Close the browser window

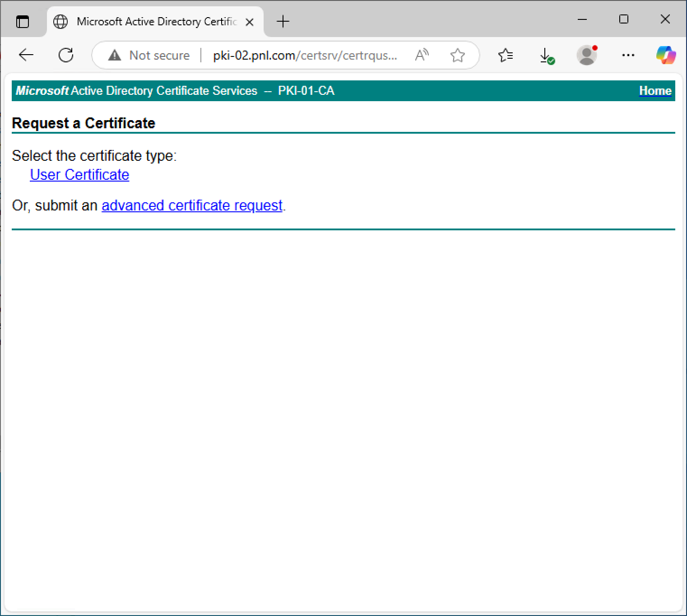point(665,19)
